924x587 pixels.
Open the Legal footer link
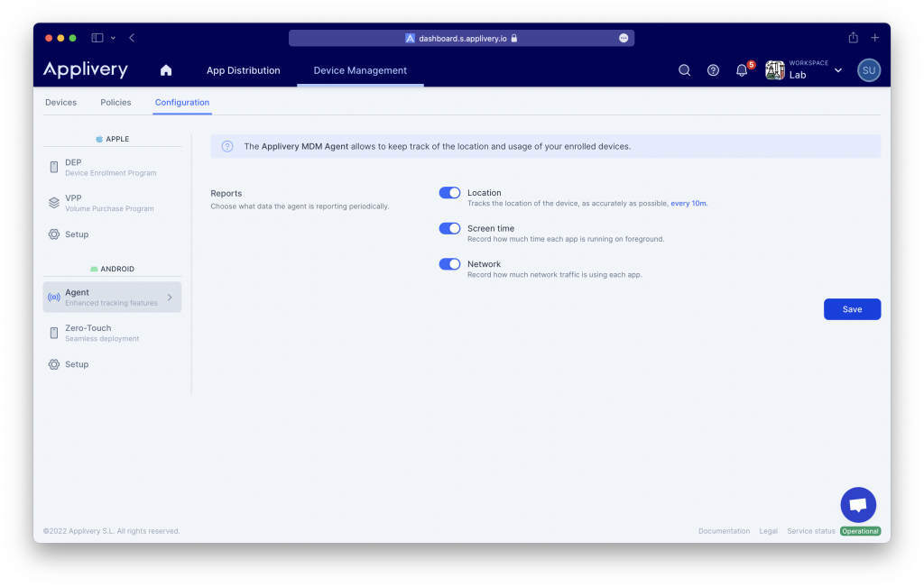click(769, 531)
